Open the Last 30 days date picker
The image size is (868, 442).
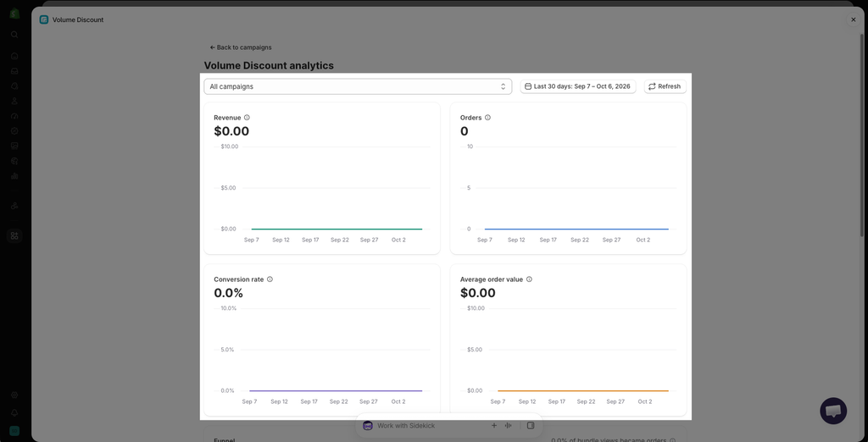578,86
